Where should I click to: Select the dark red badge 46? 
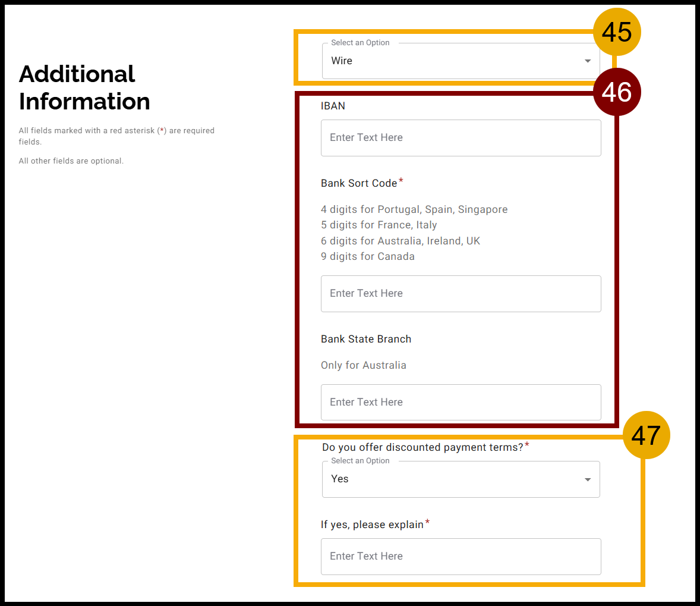(x=617, y=92)
